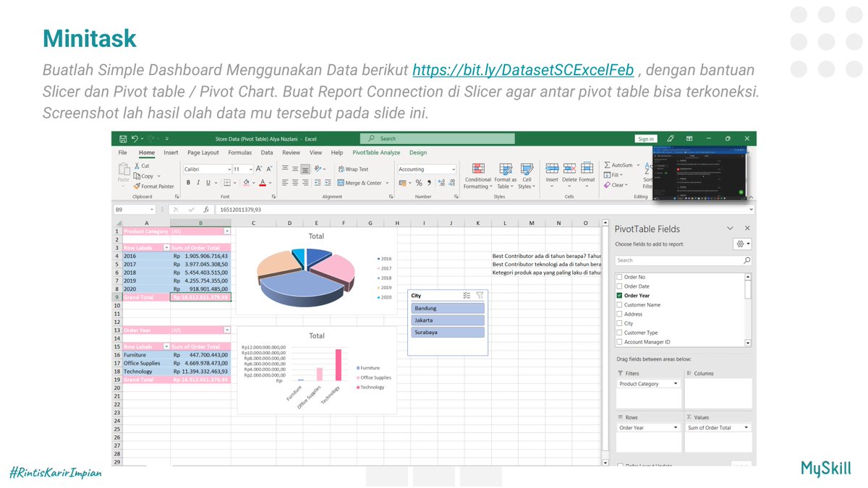Viewport: 868px width, 488px height.
Task: Click the Undo arrow icon
Action: pyautogui.click(x=135, y=138)
